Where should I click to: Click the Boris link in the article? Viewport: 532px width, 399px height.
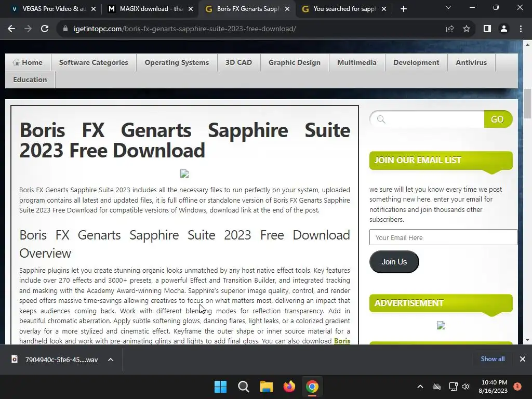point(342,341)
